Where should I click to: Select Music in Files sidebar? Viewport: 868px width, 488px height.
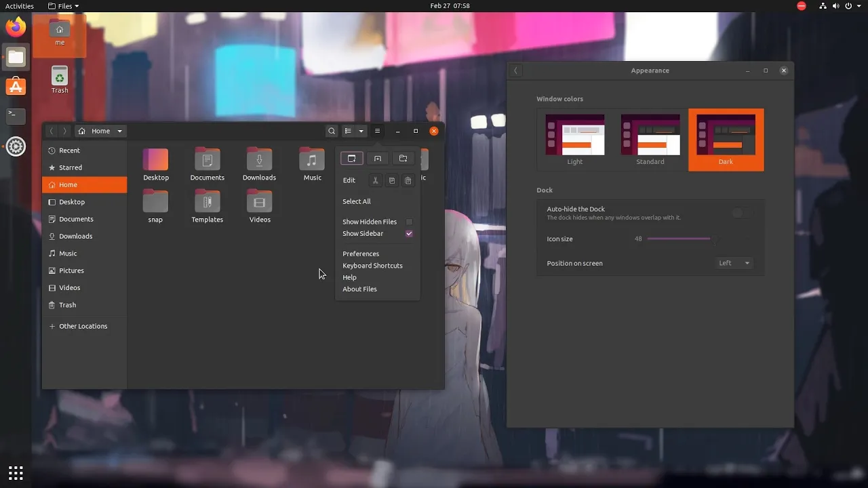tap(84, 253)
